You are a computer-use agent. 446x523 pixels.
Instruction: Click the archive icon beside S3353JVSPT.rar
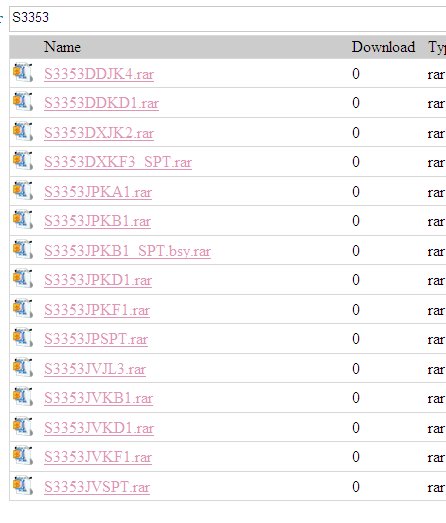[23, 485]
